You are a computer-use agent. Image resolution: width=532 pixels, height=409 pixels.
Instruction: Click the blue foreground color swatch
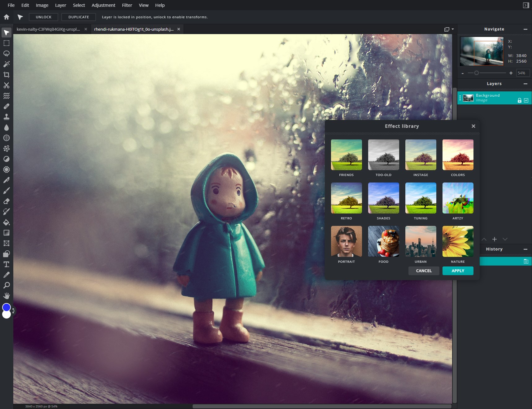pyautogui.click(x=6, y=307)
